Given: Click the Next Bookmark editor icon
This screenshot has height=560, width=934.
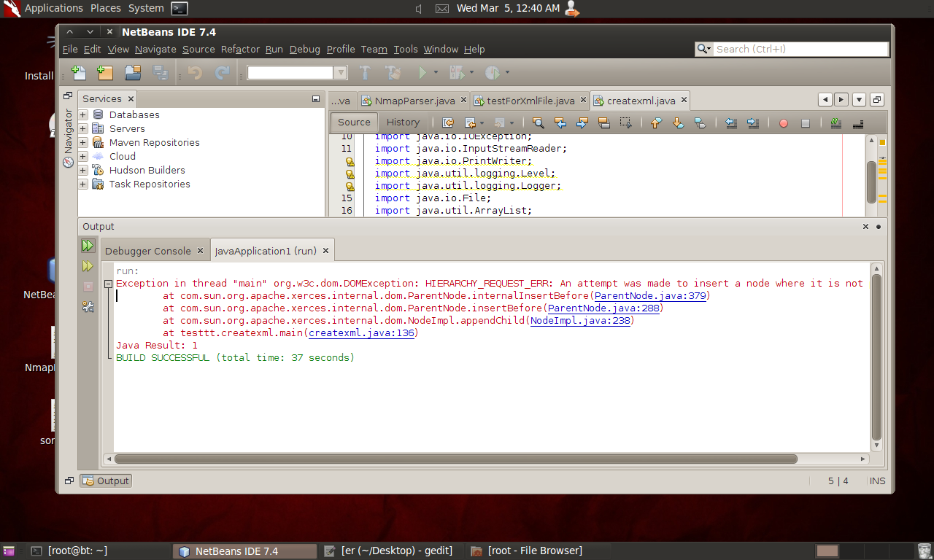Looking at the screenshot, I should pyautogui.click(x=678, y=122).
